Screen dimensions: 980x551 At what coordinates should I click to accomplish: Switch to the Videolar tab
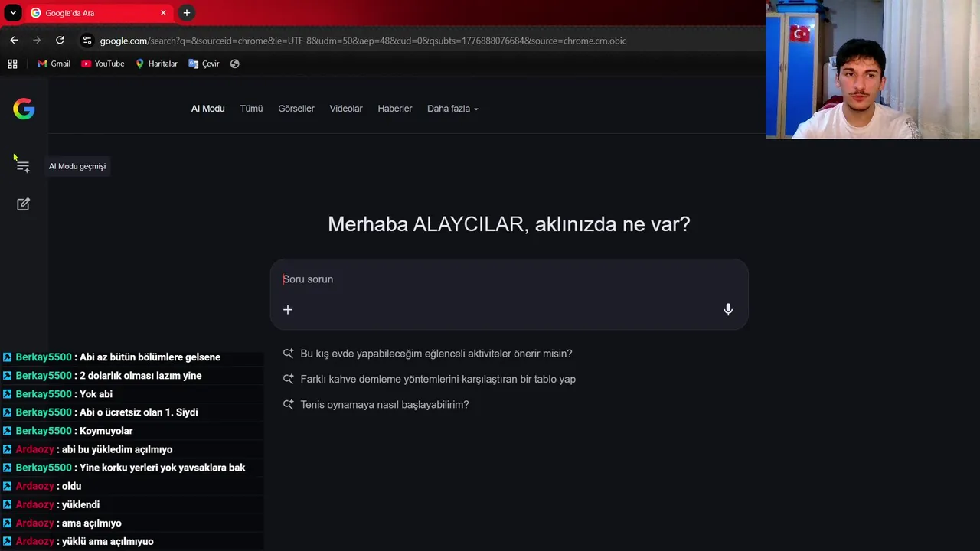[346, 109]
